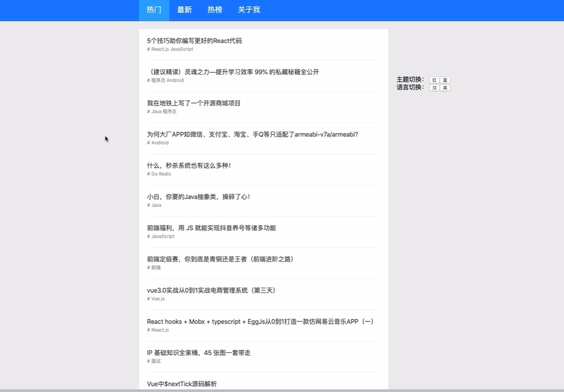This screenshot has width=564, height=392.
Task: Switch to the 最新 tab
Action: (x=184, y=10)
